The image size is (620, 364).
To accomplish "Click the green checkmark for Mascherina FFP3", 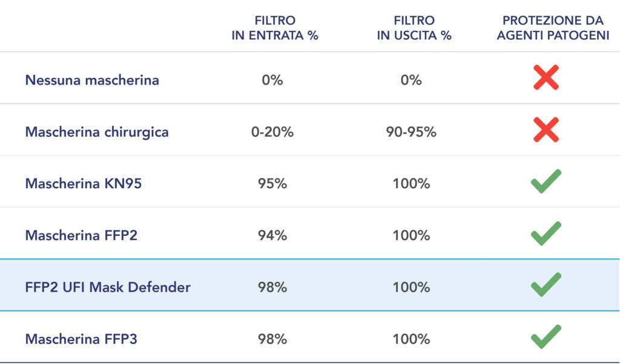I will [546, 337].
